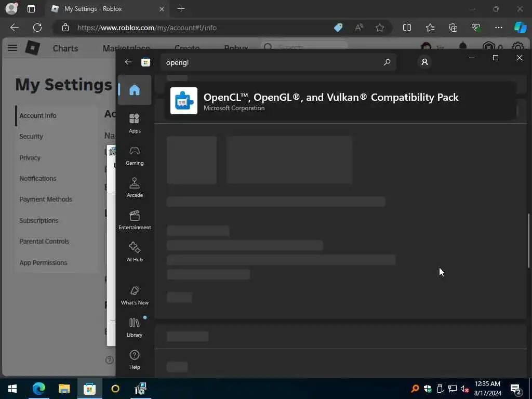Select Account Info in Roblox settings
This screenshot has width=532, height=399.
pos(38,116)
